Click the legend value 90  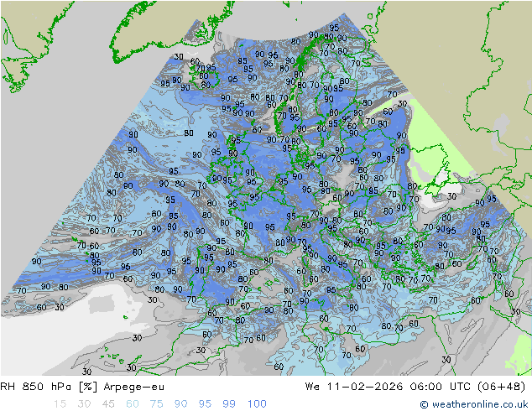(x=180, y=404)
